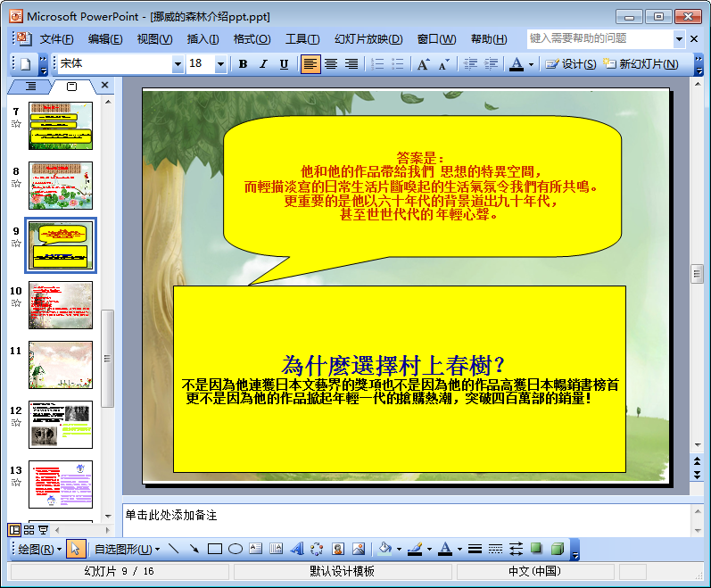This screenshot has height=588, width=711.
Task: Open 视图(V) menu
Action: 154,39
